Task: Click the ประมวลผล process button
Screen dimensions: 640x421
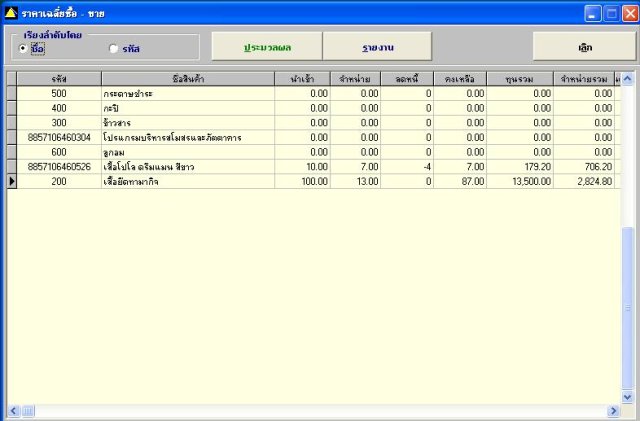Action: (x=267, y=47)
